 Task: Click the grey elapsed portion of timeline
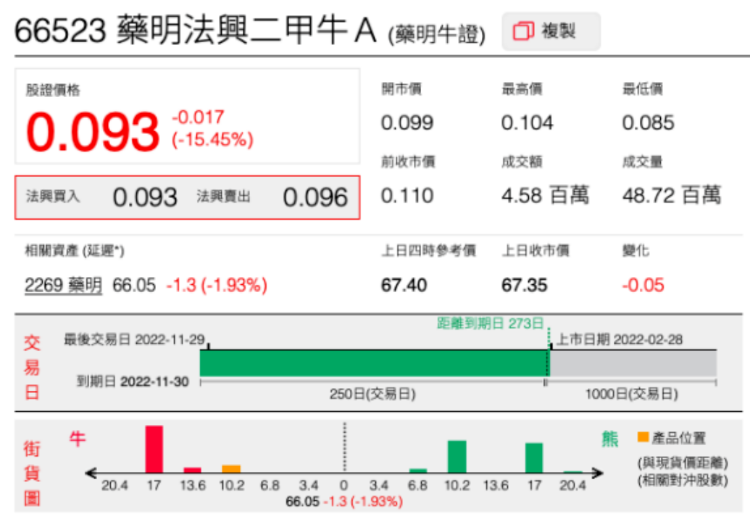pyautogui.click(x=633, y=363)
